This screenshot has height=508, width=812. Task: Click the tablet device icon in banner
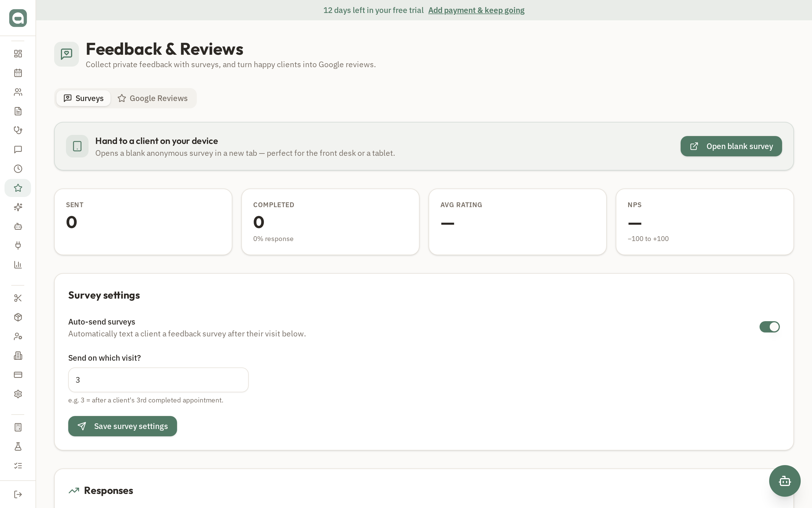pos(77,146)
